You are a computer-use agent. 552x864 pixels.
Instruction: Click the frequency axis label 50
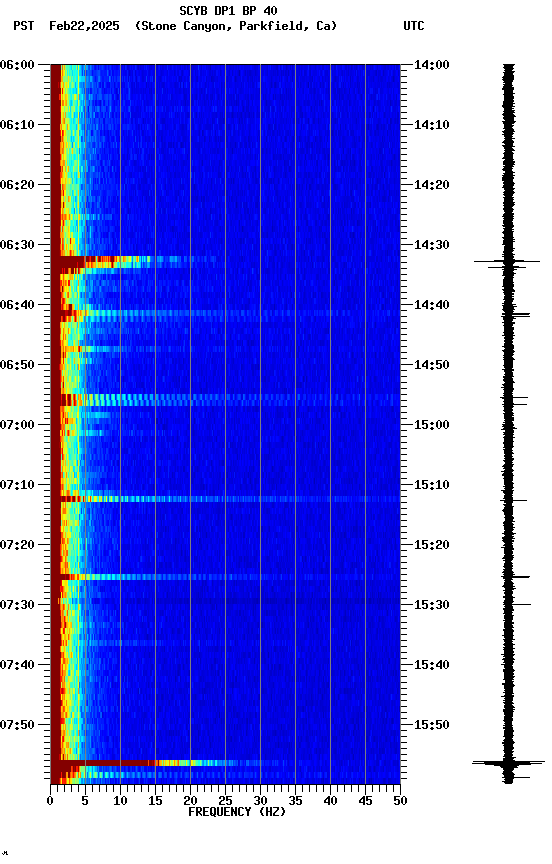pos(401,801)
